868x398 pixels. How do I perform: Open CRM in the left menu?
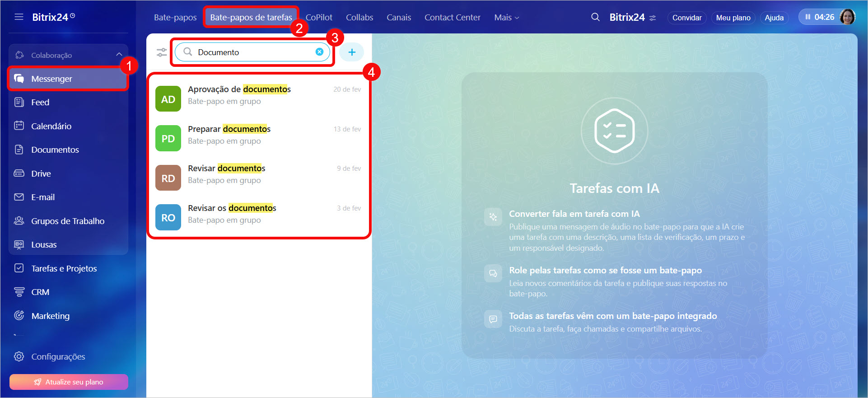click(40, 292)
